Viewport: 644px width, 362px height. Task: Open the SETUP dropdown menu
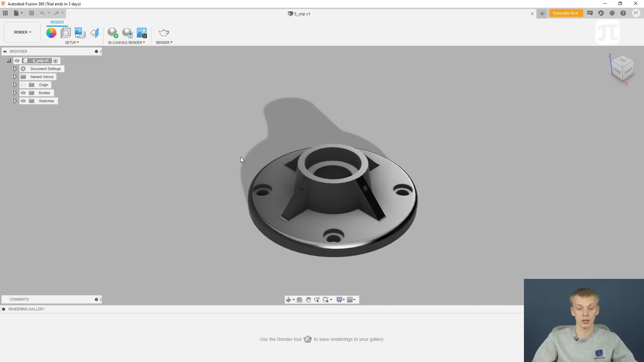[x=72, y=43]
